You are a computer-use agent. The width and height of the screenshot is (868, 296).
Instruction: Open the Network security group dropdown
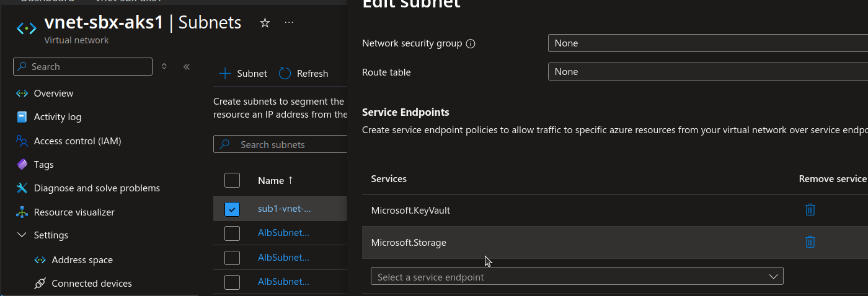tap(708, 43)
